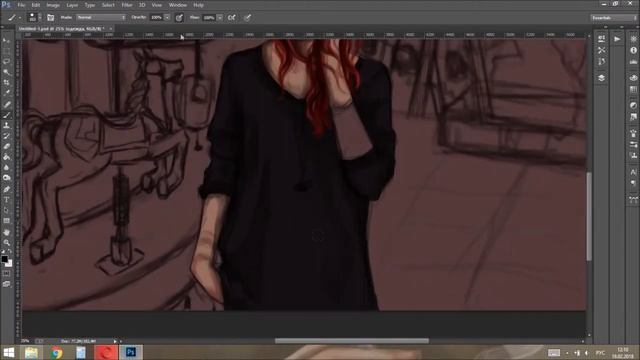Select the Path Selection tool
Image resolution: width=640 pixels, height=360 pixels.
tap(7, 210)
